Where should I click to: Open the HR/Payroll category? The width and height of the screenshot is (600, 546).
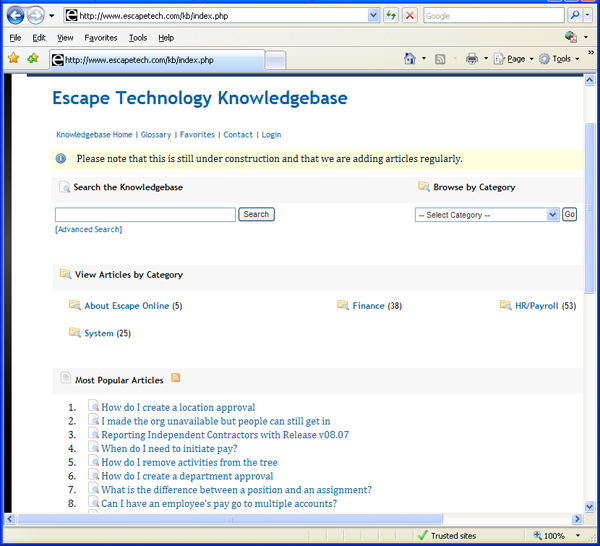pyautogui.click(x=536, y=306)
